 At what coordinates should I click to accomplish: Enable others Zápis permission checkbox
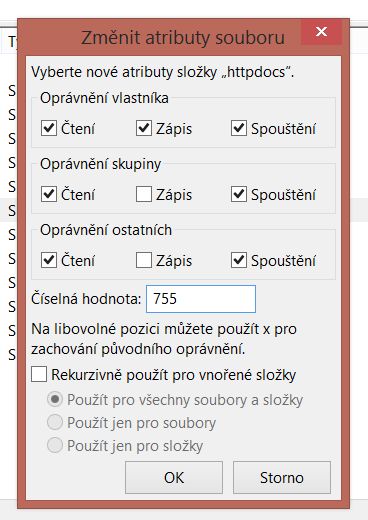coord(144,260)
